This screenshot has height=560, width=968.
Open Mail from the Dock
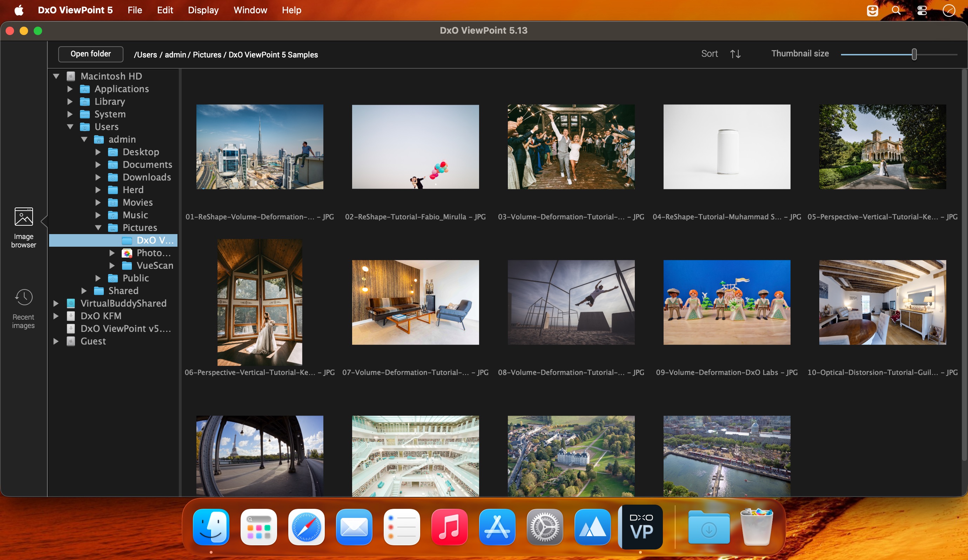tap(354, 527)
